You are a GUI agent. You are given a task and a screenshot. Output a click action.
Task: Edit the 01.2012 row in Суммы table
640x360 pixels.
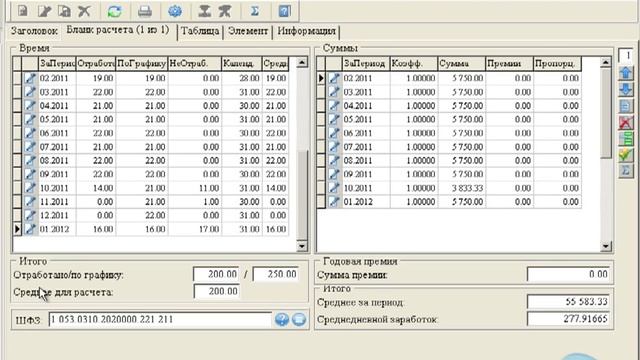click(334, 202)
